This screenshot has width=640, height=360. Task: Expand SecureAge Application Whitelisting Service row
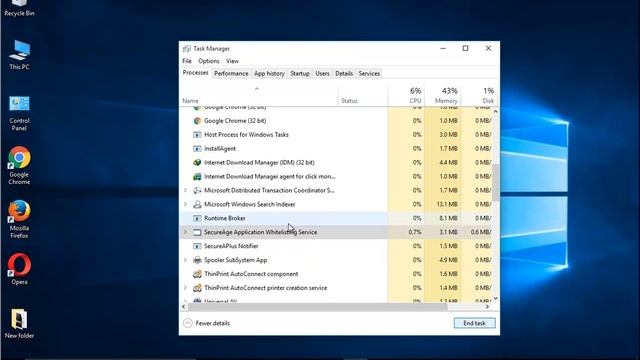(185, 232)
